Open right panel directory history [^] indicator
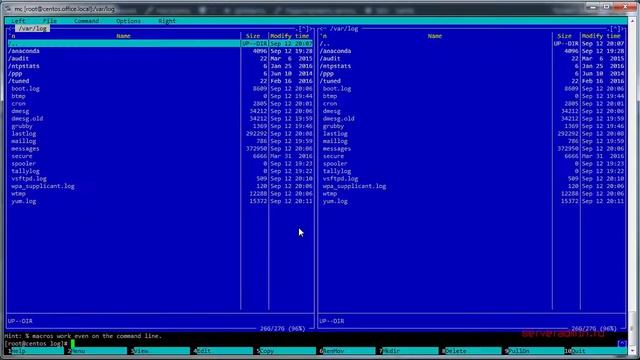640x360 pixels. pos(615,29)
